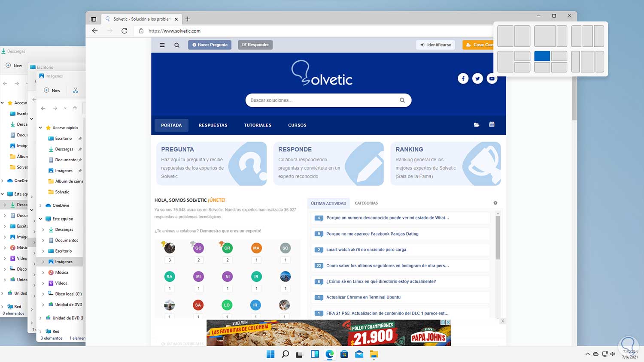Open a new Edge tab with plus icon

pos(188,19)
